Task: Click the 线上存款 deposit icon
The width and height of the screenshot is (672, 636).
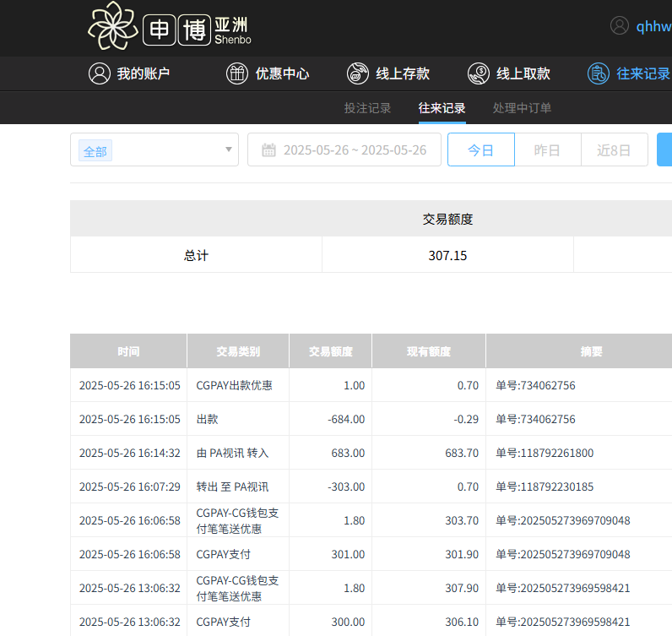Action: (358, 73)
